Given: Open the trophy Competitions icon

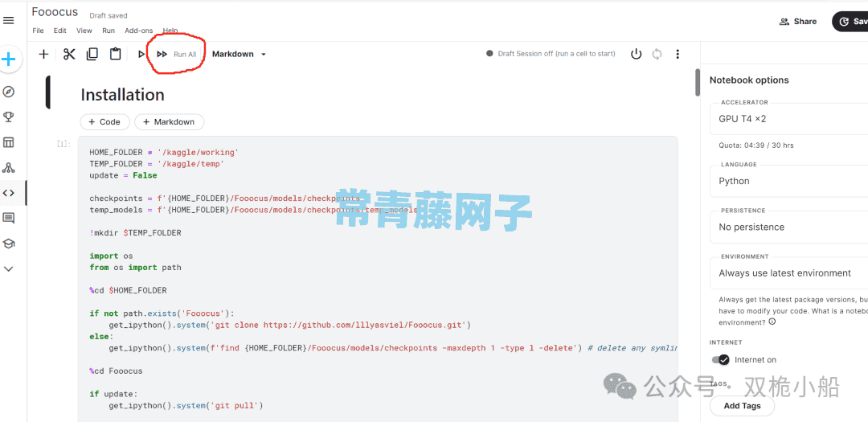Looking at the screenshot, I should coord(8,117).
